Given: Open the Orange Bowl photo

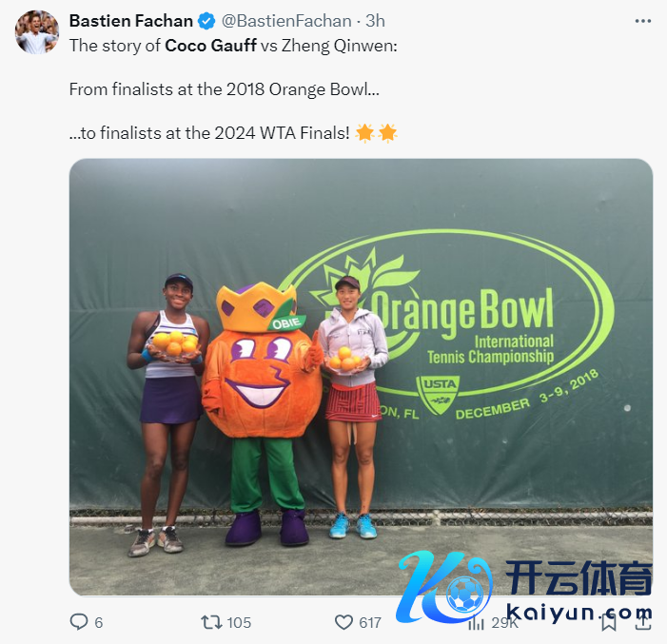Looking at the screenshot, I should click(x=361, y=377).
